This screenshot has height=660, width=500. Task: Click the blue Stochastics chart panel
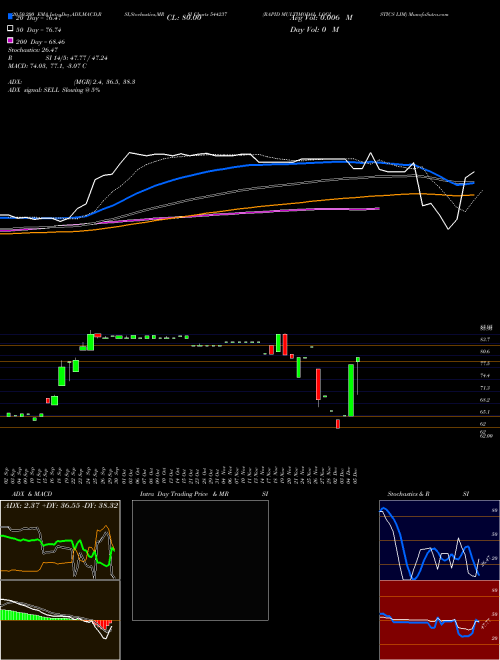tap(439, 540)
